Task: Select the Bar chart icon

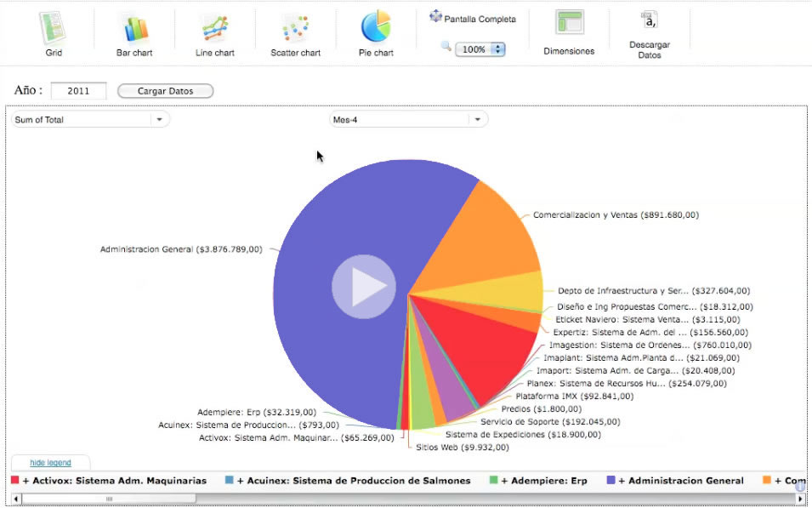Action: 134,28
